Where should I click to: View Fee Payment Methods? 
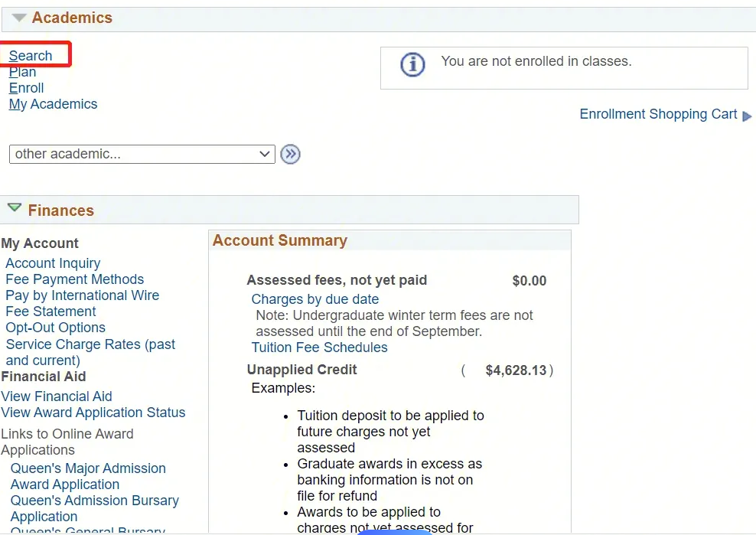(74, 279)
